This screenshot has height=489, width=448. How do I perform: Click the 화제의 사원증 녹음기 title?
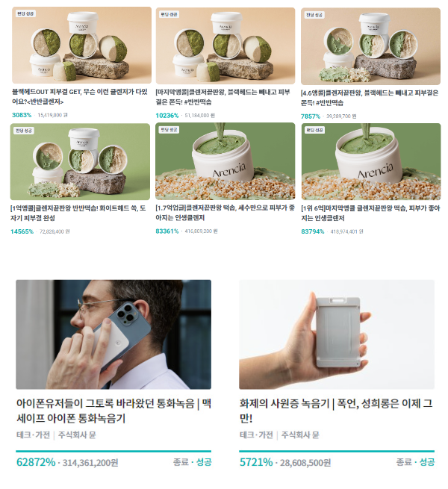pyautogui.click(x=336, y=411)
